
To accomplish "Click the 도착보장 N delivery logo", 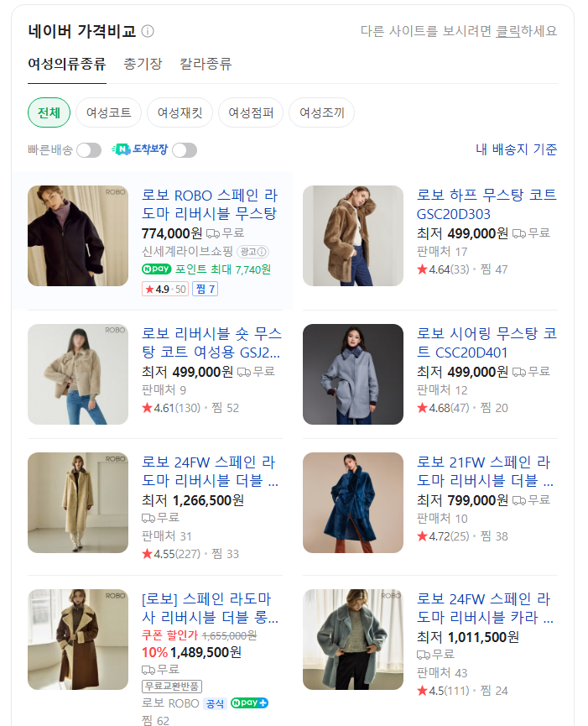I will point(139,149).
